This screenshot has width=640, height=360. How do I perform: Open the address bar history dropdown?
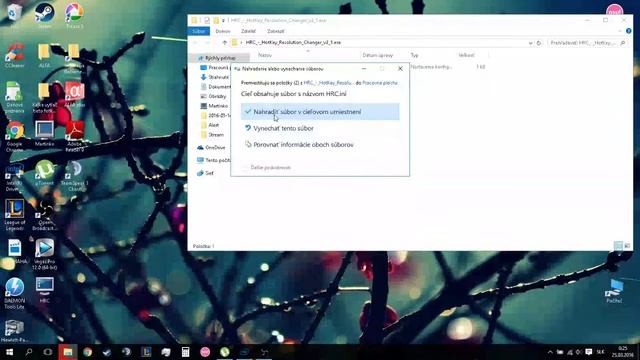530,43
